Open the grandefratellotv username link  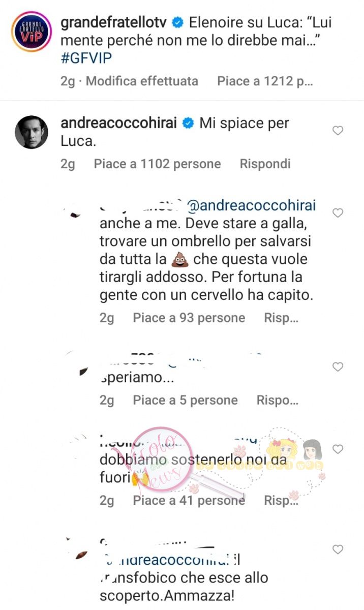tap(114, 22)
